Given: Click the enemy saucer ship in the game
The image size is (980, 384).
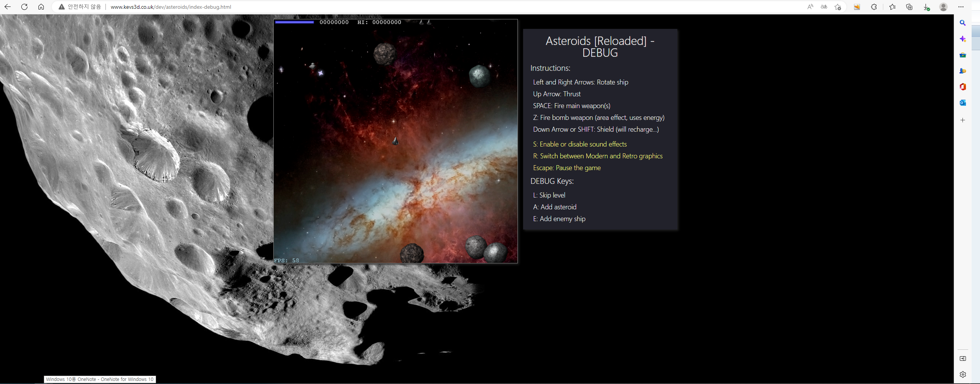Looking at the screenshot, I should coord(312,65).
